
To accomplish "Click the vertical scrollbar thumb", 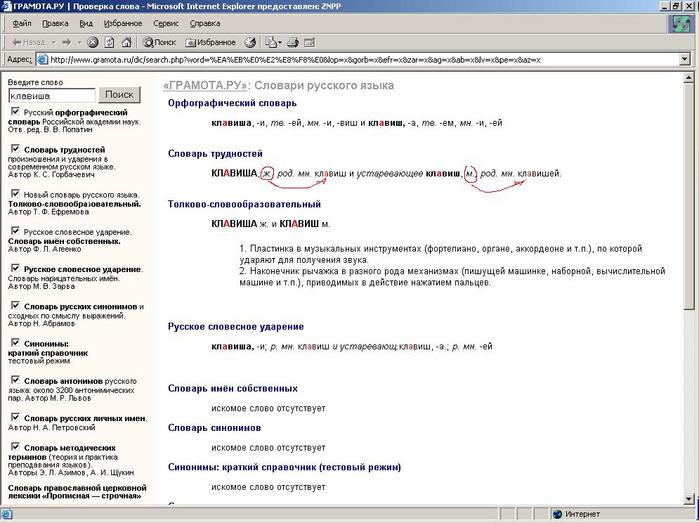I will [689, 196].
